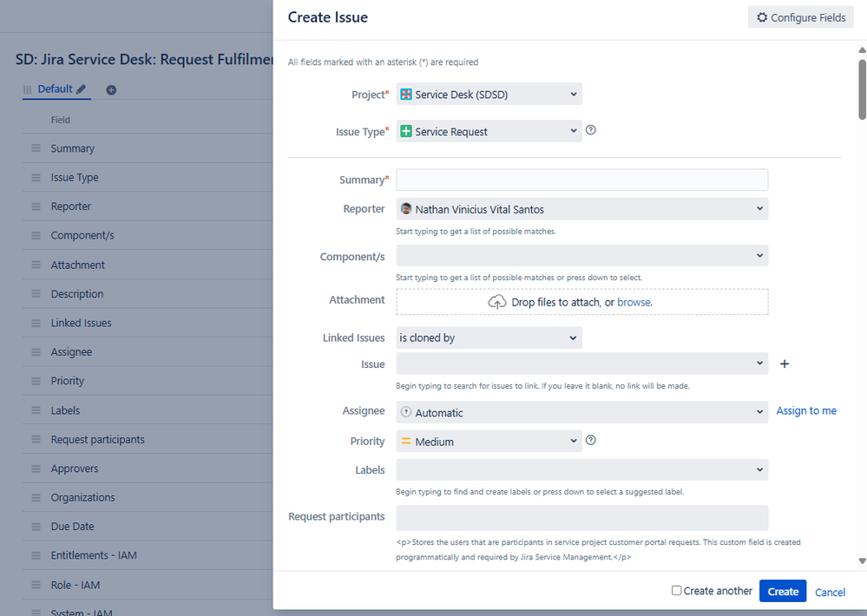
Task: Click the drag handle for Component/s row
Action: [36, 236]
